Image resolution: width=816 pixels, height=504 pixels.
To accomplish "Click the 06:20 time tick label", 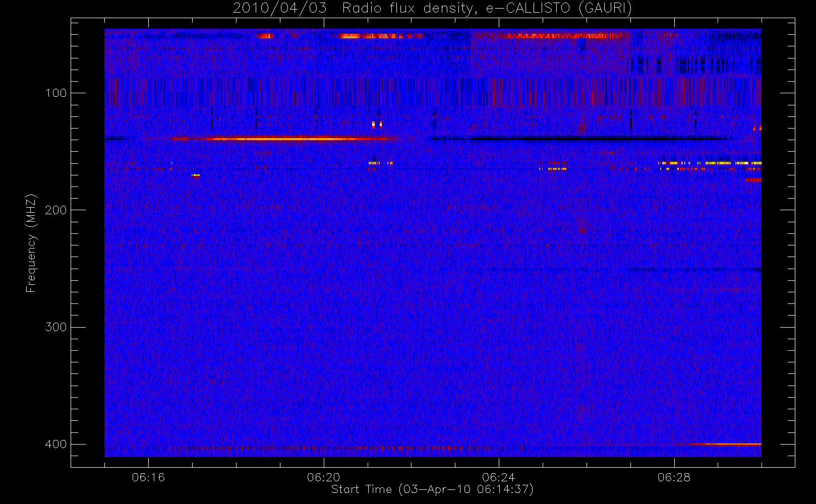I will pyautogui.click(x=323, y=477).
